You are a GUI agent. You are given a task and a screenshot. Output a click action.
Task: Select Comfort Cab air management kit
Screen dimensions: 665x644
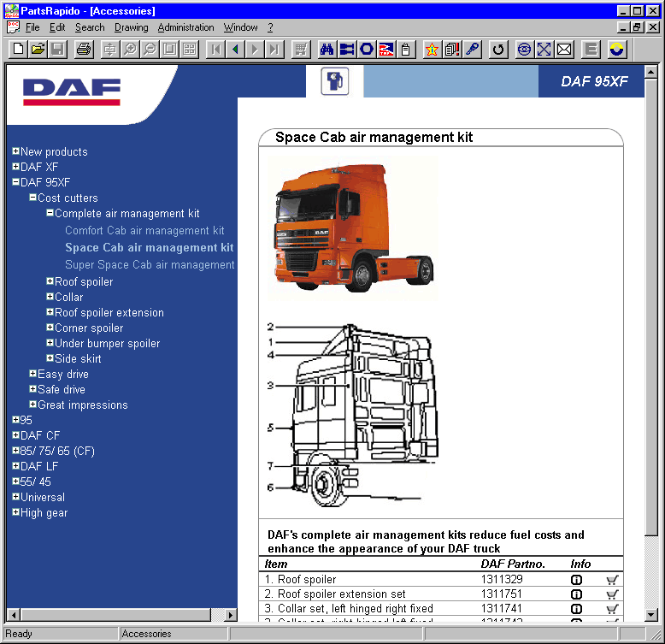pyautogui.click(x=144, y=230)
